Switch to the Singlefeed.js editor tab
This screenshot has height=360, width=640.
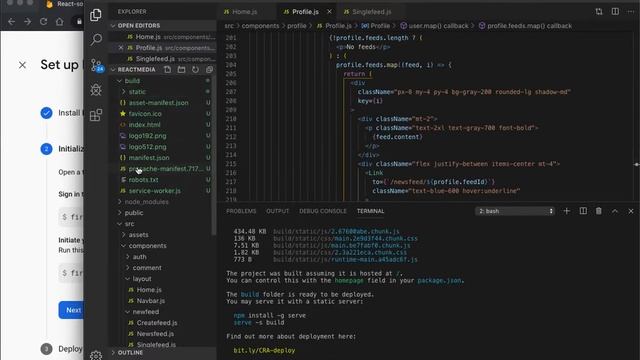click(371, 12)
